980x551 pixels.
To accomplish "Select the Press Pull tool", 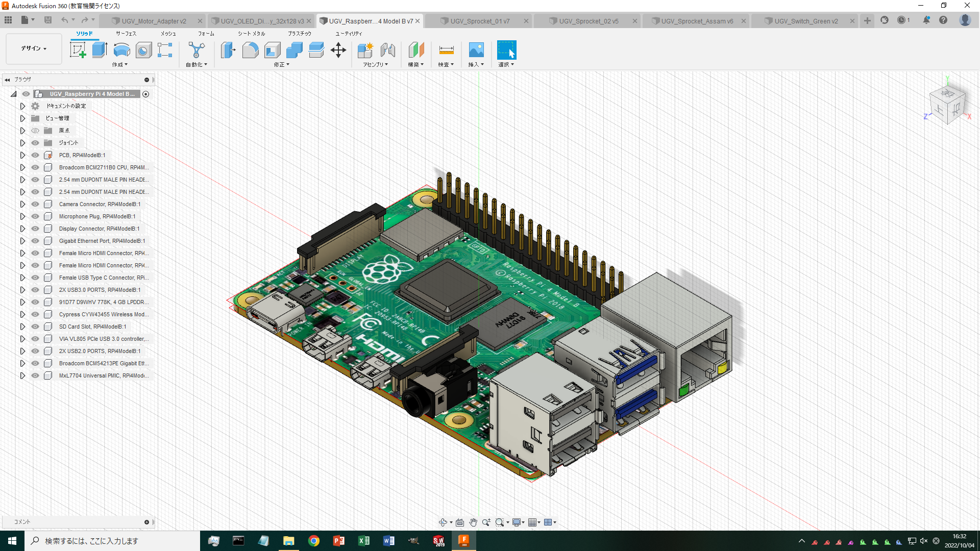I will point(228,50).
